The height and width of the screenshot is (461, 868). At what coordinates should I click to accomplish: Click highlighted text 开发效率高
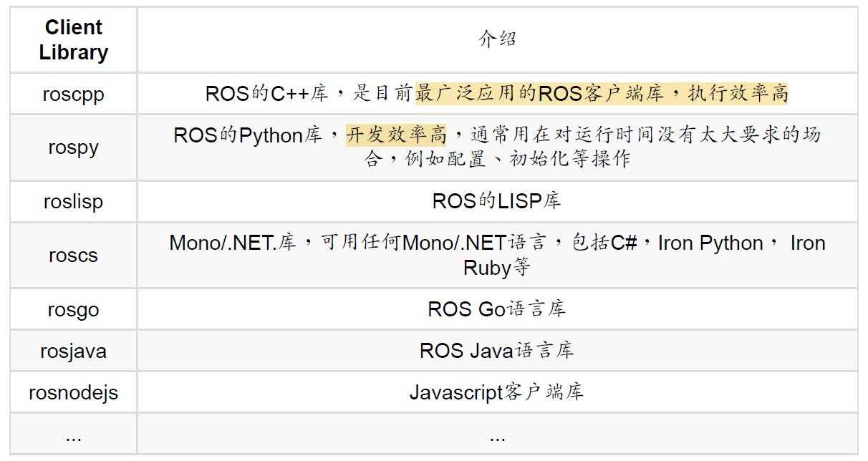[x=396, y=135]
